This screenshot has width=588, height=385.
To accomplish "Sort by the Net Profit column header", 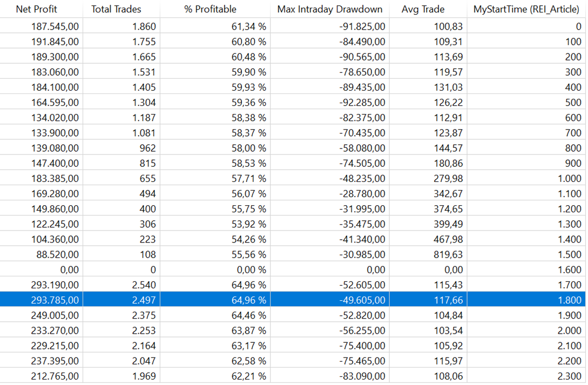I will (36, 9).
